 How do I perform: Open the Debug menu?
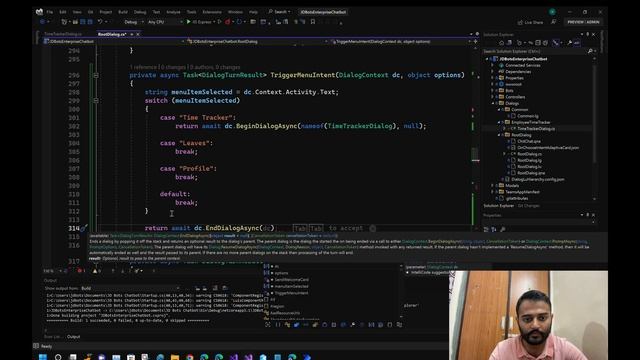click(x=140, y=12)
